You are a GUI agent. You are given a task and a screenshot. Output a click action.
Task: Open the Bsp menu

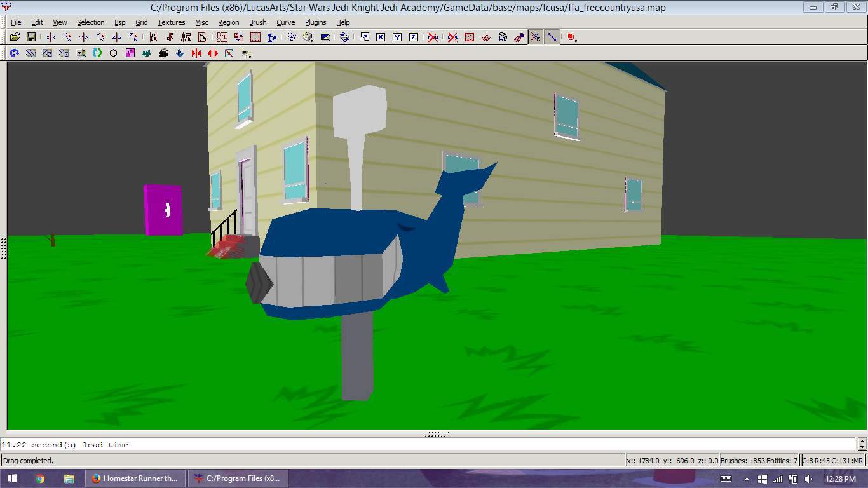(x=120, y=22)
